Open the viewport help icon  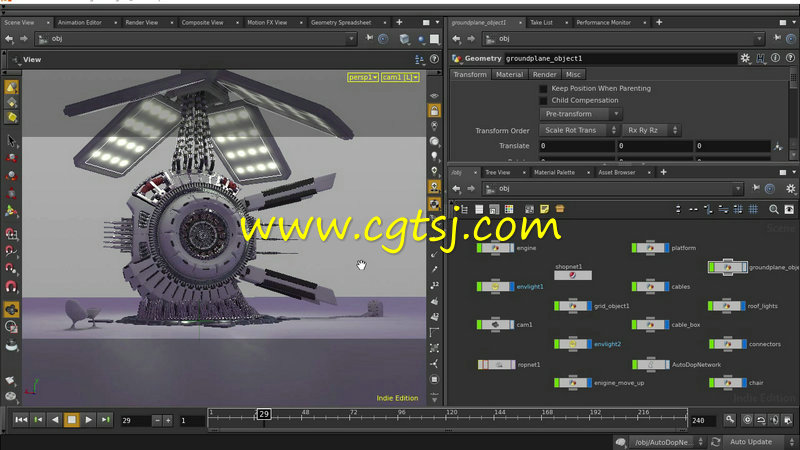(434, 60)
